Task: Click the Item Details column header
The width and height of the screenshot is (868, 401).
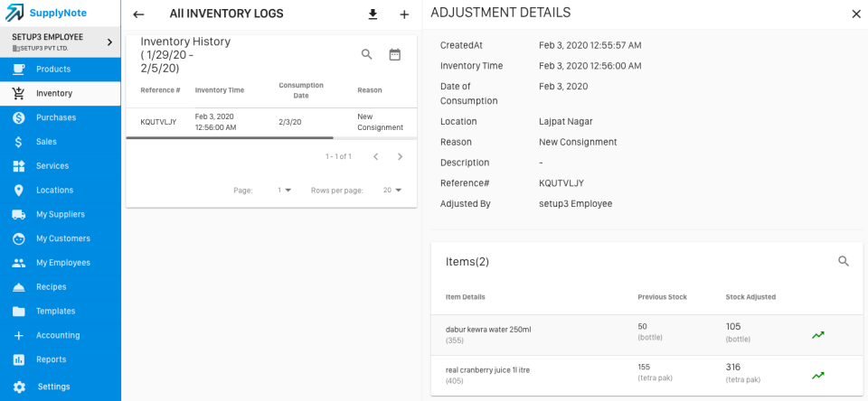Action: pyautogui.click(x=465, y=297)
